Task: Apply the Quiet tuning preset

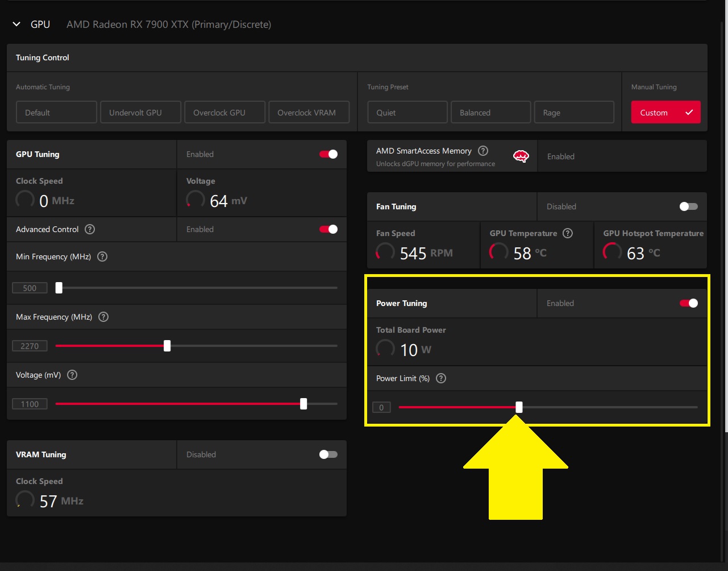Action: pos(407,112)
